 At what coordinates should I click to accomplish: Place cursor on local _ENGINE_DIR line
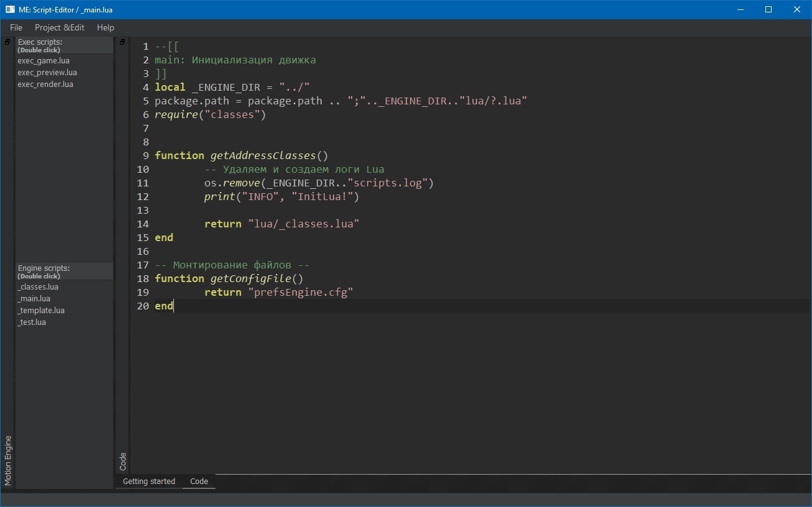232,88
